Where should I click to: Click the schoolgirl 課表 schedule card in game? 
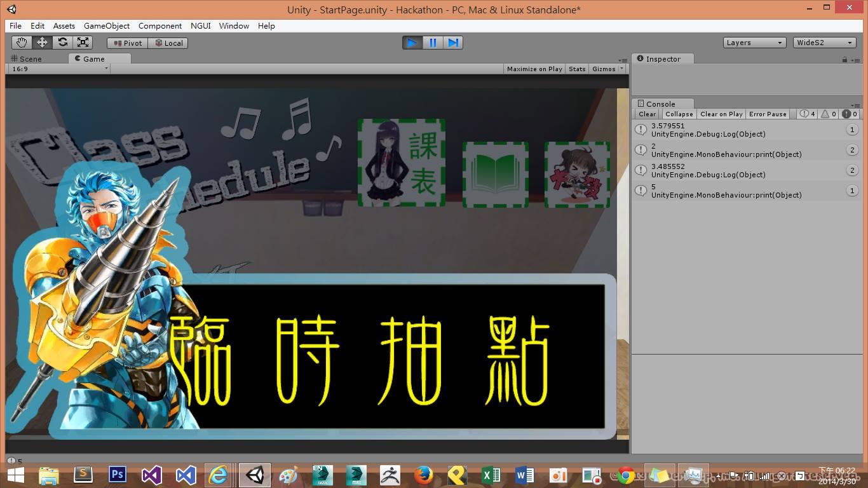(x=402, y=162)
